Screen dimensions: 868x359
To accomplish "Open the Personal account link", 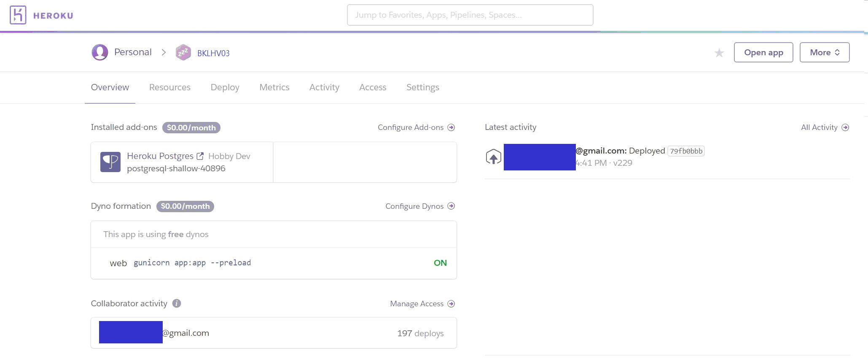I will [133, 52].
